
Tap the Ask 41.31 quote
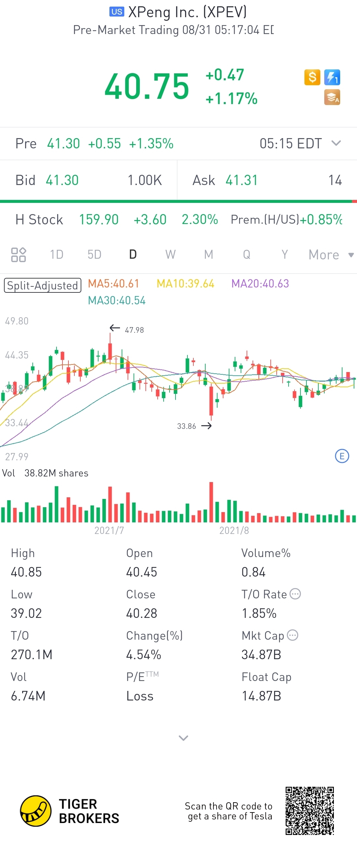pyautogui.click(x=267, y=180)
